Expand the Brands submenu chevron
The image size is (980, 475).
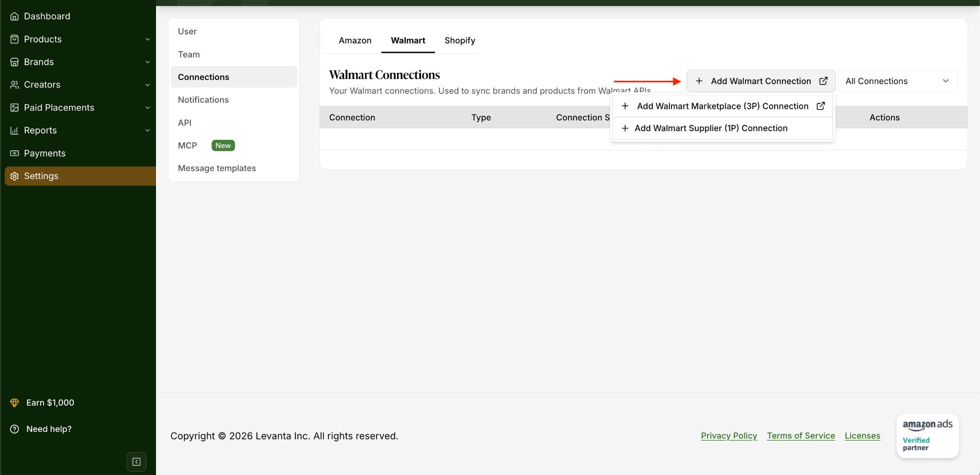coord(147,62)
